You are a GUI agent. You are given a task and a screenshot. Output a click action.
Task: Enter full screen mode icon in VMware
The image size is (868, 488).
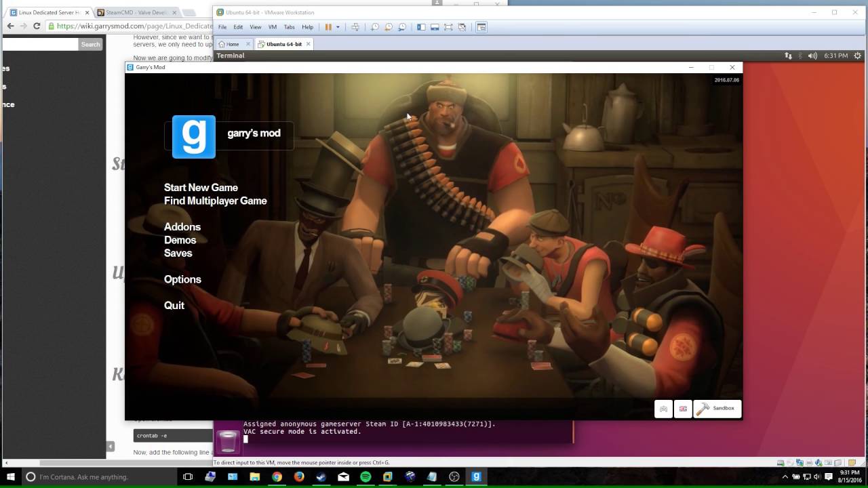(448, 27)
